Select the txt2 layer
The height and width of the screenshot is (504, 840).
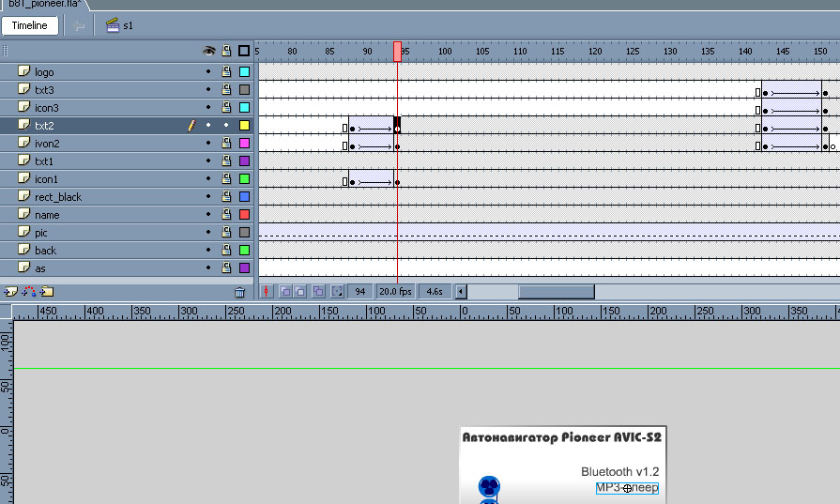click(x=127, y=126)
